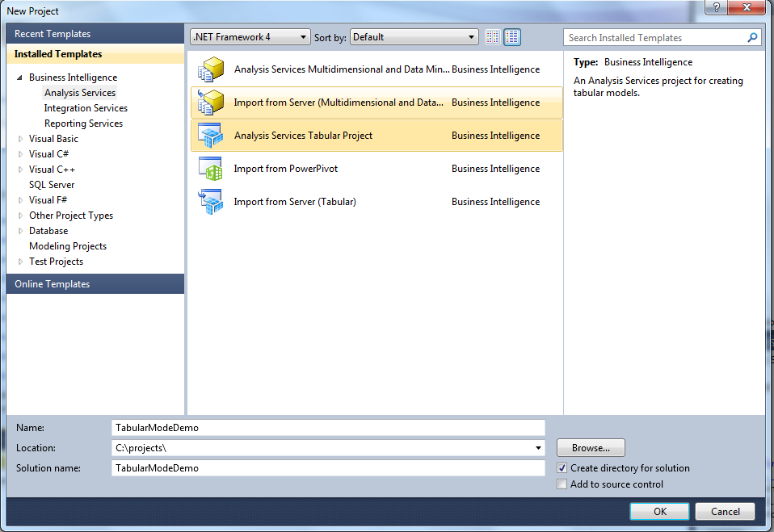The height and width of the screenshot is (532, 774).
Task: Expand the Visual C# tree node
Action: pyautogui.click(x=21, y=154)
